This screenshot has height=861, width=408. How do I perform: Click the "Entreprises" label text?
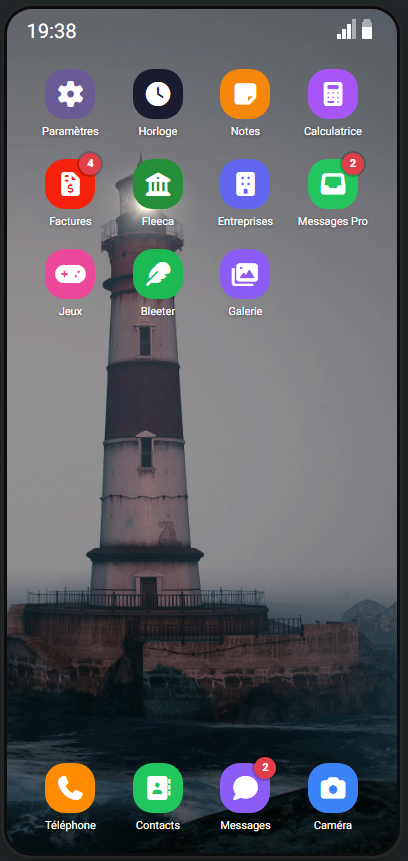coord(245,222)
